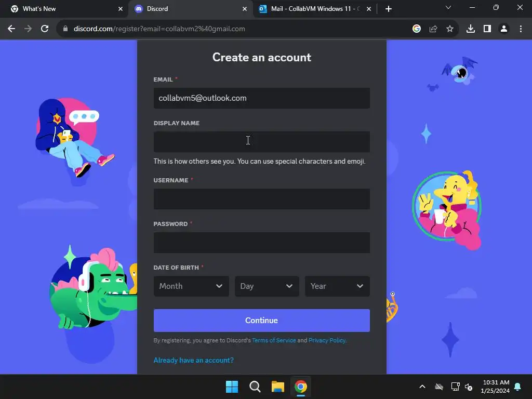Reload the Discord register page
This screenshot has width=532, height=399.
point(45,29)
